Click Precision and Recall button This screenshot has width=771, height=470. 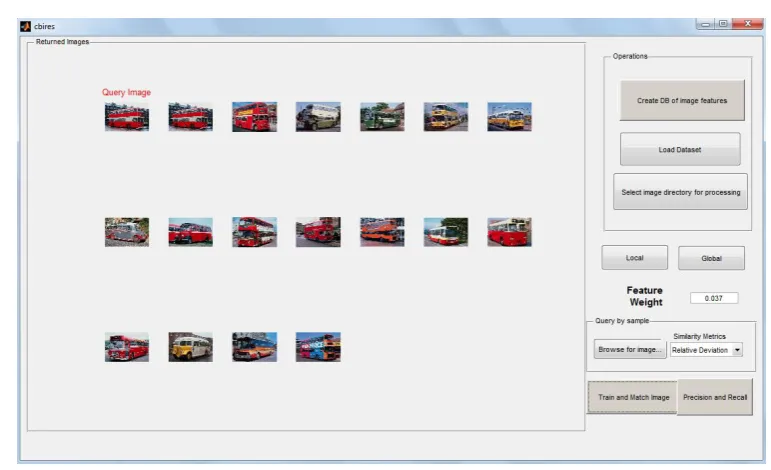click(x=715, y=397)
